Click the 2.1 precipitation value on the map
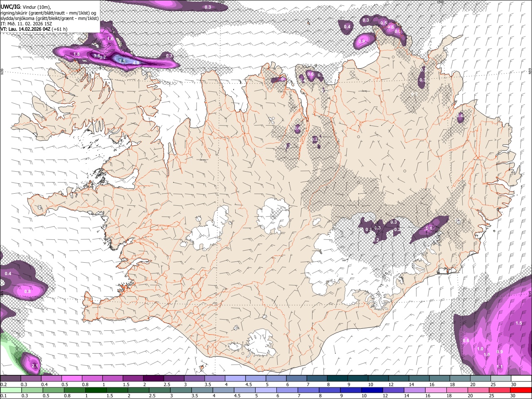Viewport: 532px width, 399px height. pyautogui.click(x=35, y=366)
